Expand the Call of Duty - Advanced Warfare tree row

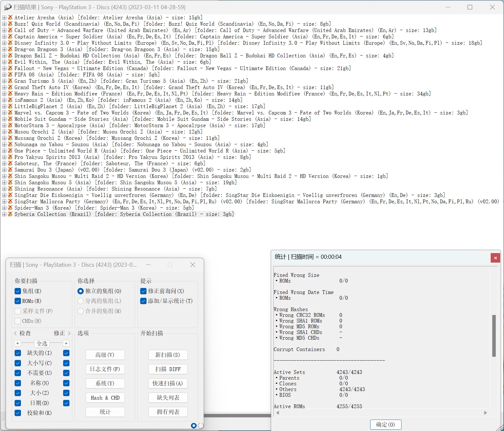coord(4,30)
